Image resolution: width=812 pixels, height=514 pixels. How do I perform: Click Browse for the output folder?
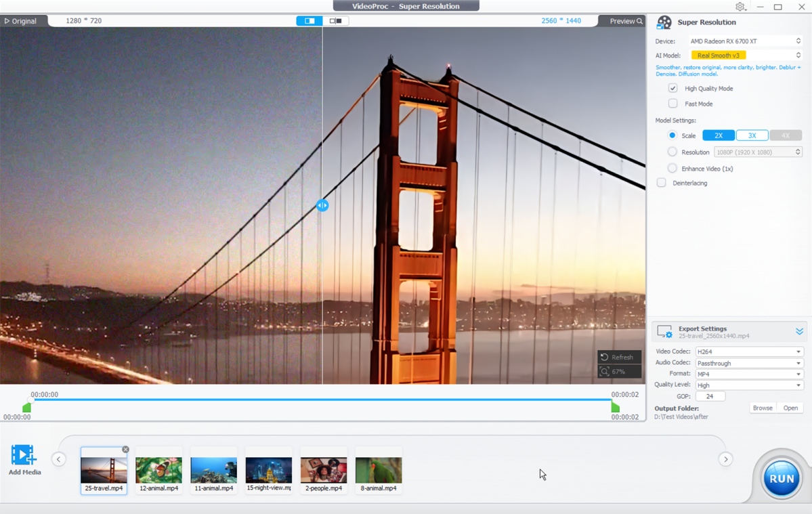(763, 408)
